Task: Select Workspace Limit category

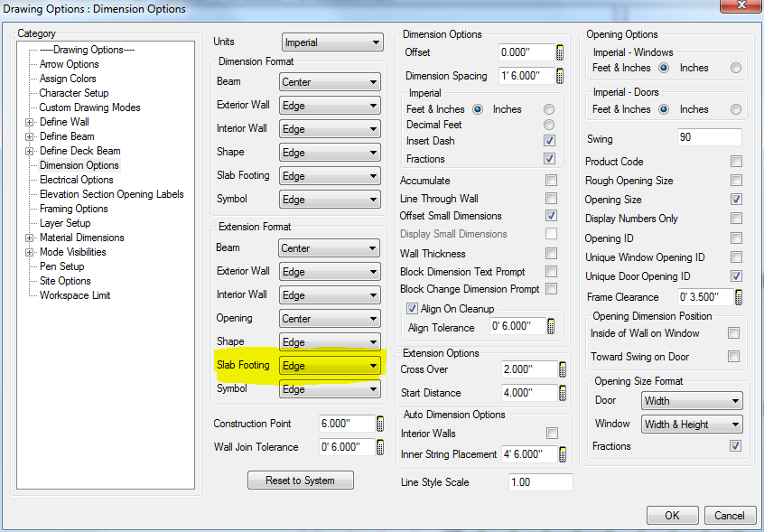Action: click(75, 295)
